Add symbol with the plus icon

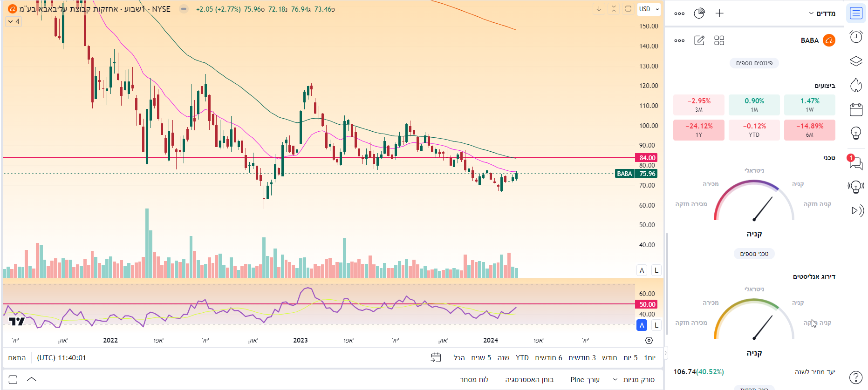719,13
